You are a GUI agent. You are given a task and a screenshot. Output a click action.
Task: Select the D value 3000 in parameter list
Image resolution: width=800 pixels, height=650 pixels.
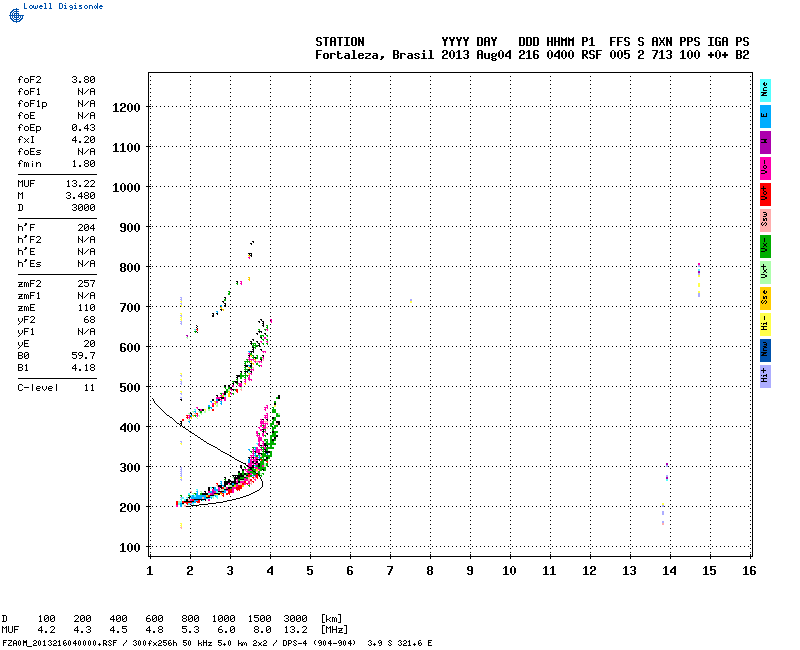(83, 208)
